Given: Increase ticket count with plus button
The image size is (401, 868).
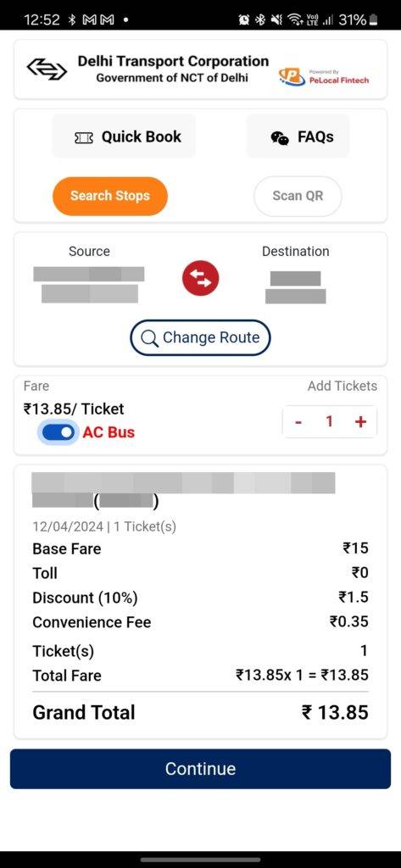Looking at the screenshot, I should pos(360,422).
